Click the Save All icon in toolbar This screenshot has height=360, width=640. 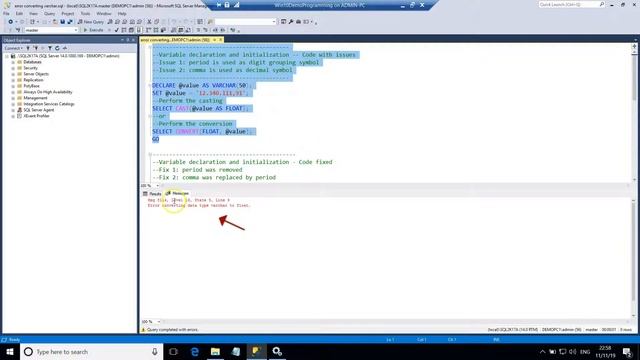[70, 22]
